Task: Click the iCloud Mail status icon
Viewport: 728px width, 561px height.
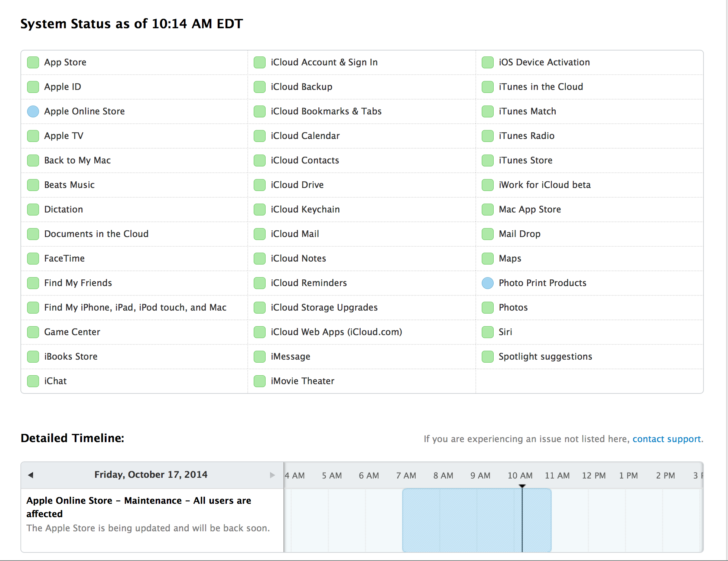Action: 260,234
